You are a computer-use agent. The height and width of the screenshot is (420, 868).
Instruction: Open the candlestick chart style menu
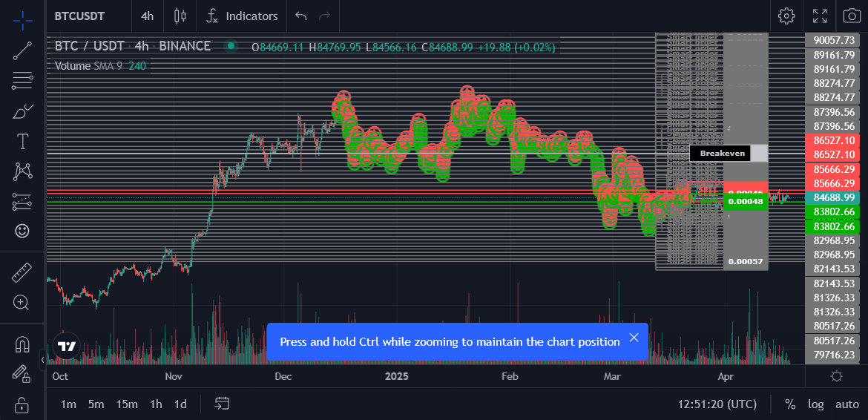pos(180,16)
